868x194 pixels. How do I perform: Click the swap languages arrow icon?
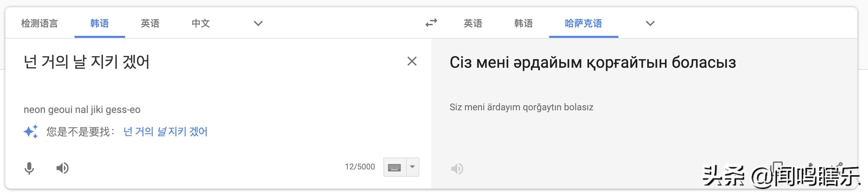click(x=432, y=23)
